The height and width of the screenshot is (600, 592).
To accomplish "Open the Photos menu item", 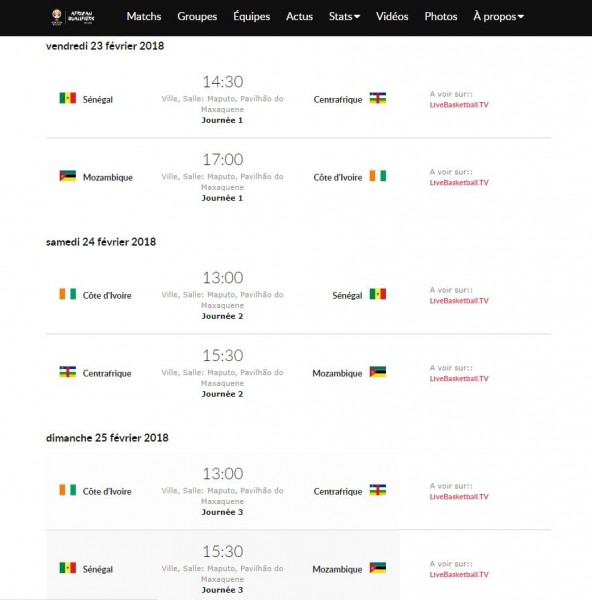I will 441,16.
